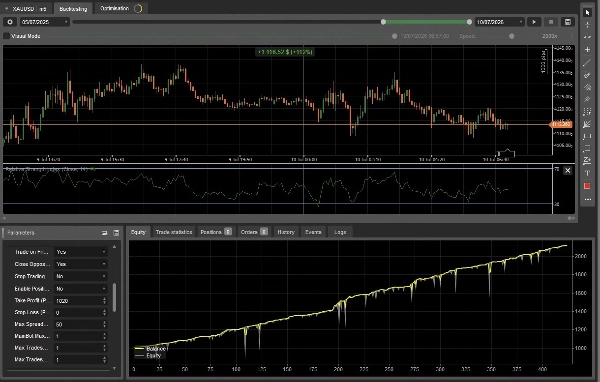Open the Trade on Fri... dropdown

coord(81,252)
